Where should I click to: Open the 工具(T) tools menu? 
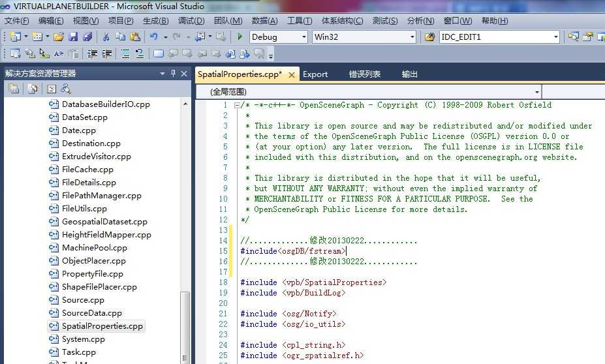pos(300,21)
